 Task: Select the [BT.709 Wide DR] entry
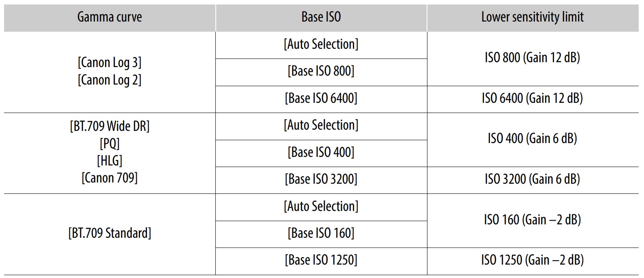coord(110,126)
